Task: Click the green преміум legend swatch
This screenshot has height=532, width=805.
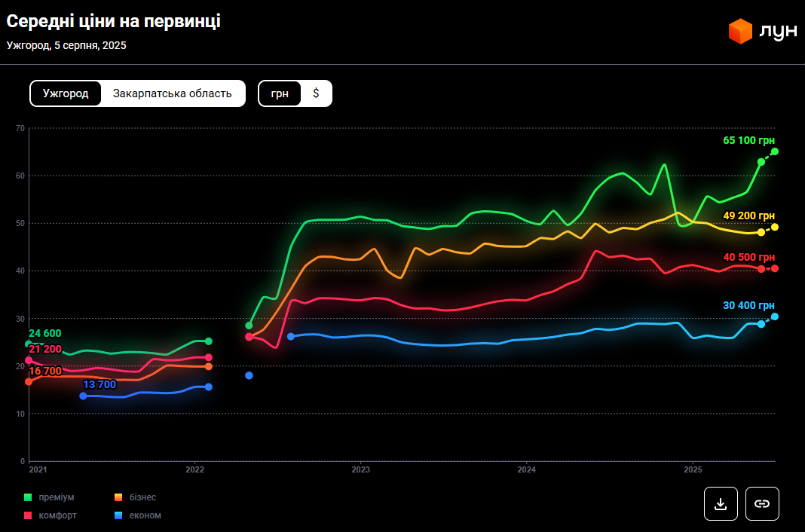Action: [28, 497]
